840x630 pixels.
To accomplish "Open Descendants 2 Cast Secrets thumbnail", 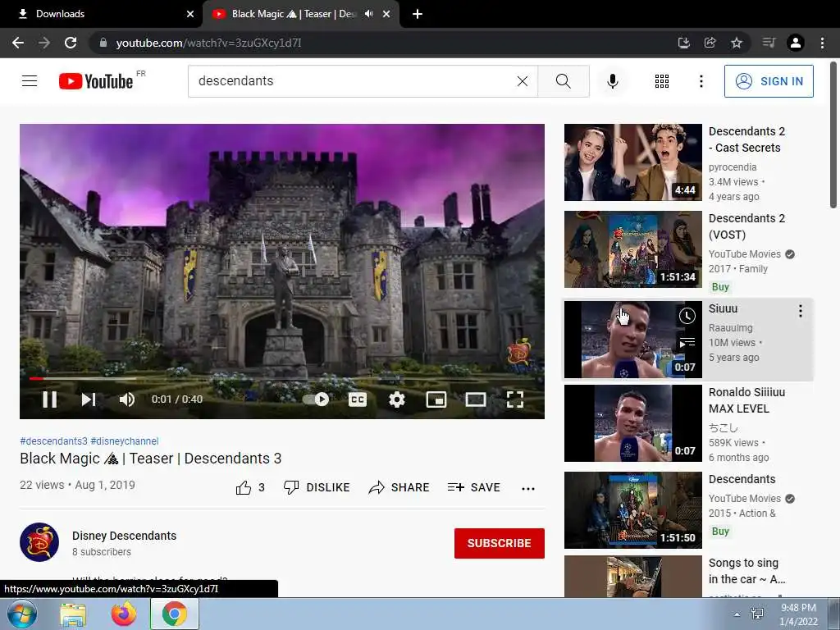I will point(632,162).
